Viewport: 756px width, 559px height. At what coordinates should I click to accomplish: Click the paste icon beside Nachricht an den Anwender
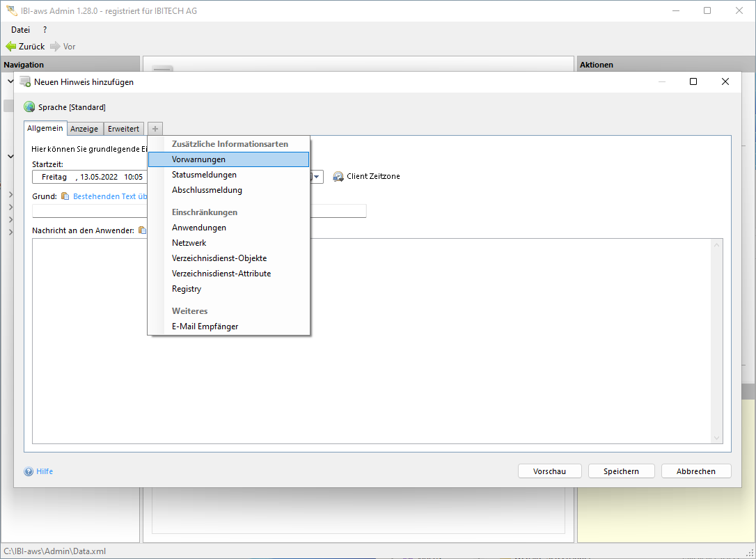(142, 230)
